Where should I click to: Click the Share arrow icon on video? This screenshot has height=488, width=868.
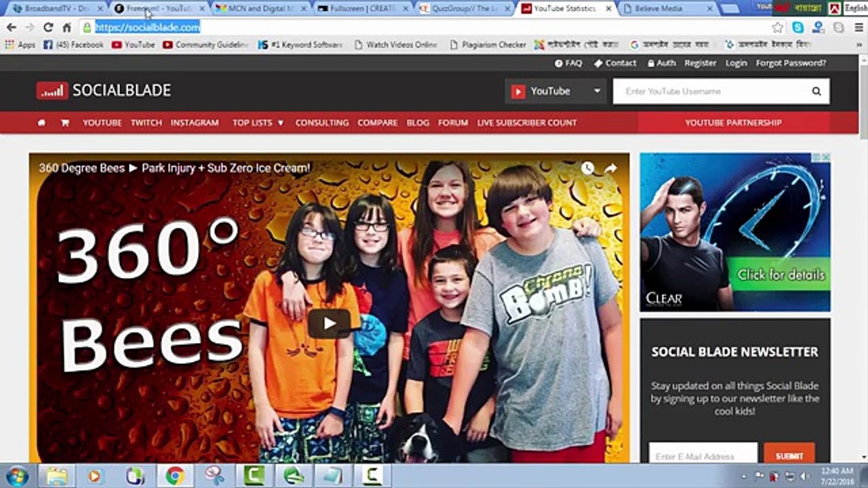[610, 168]
